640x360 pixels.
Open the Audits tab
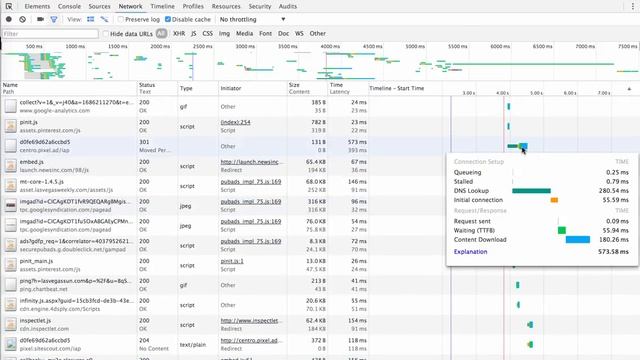tap(288, 6)
